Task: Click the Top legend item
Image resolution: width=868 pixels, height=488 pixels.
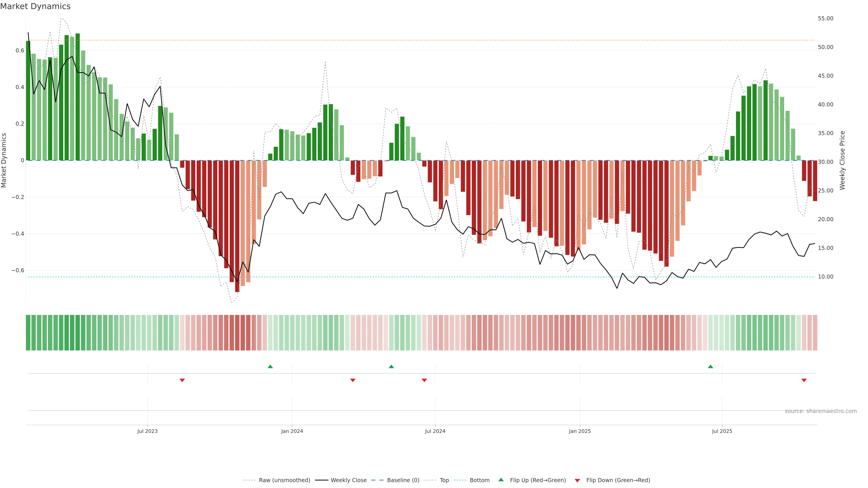Action: (444, 480)
